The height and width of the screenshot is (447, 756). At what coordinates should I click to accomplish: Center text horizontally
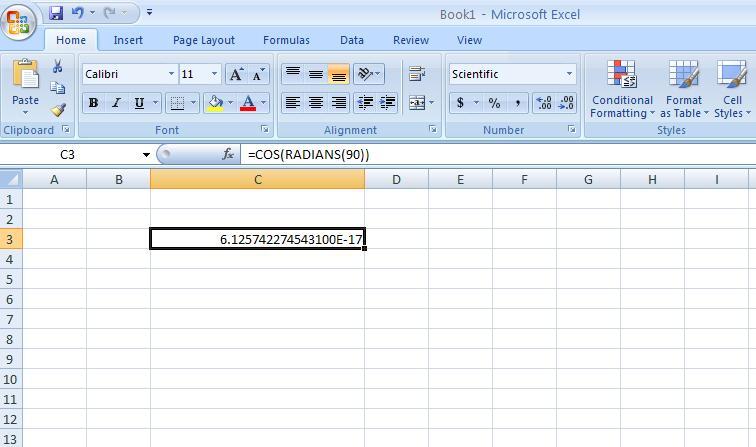click(x=316, y=103)
